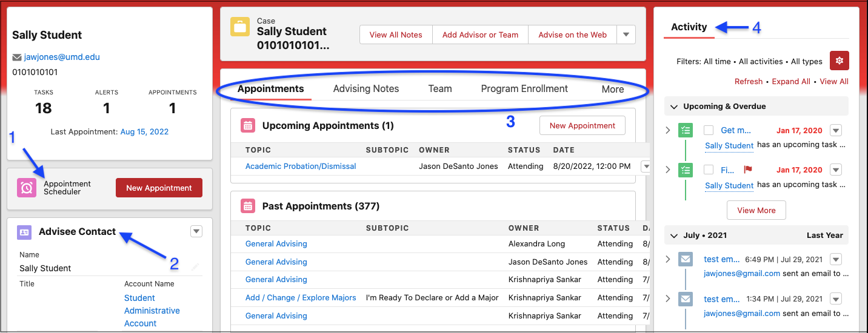Click the green task icon for Get m... task

click(x=686, y=130)
